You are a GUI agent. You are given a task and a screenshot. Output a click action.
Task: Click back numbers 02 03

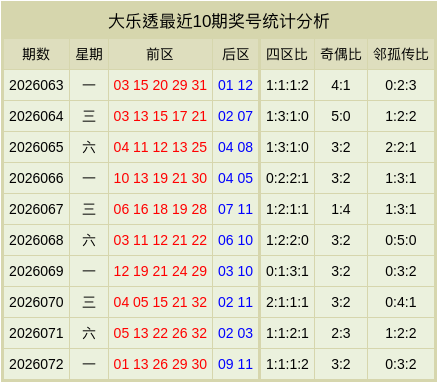point(235,333)
